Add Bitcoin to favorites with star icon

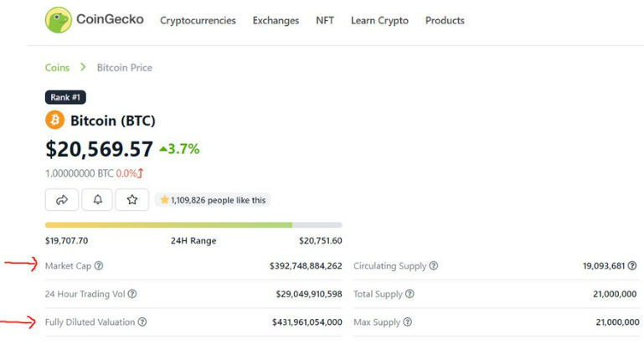coord(132,200)
